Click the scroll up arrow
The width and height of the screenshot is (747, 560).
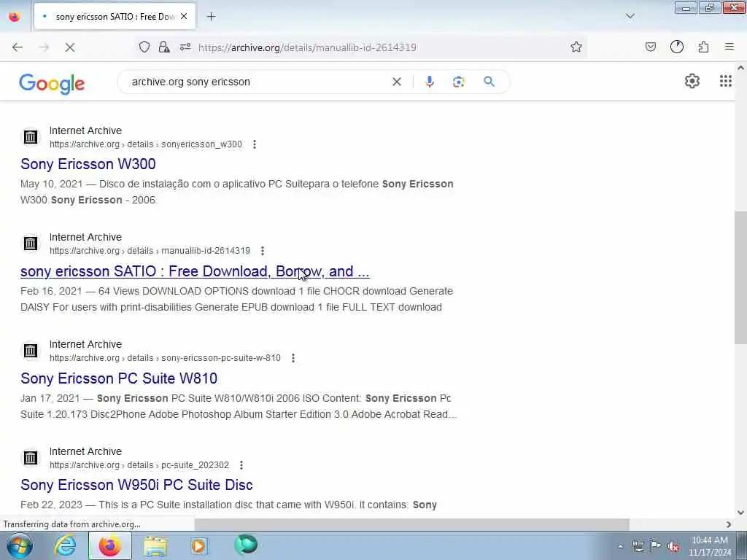click(x=741, y=68)
